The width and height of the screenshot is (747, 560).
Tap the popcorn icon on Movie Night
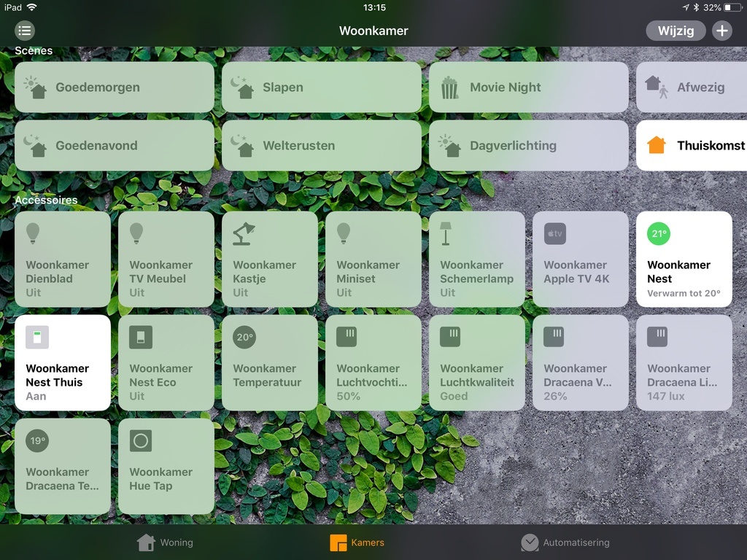[x=449, y=88]
